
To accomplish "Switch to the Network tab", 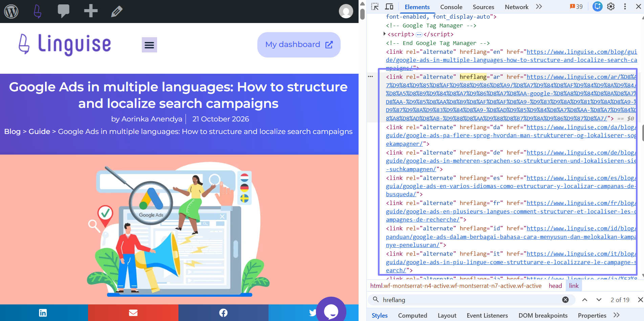I will (516, 7).
